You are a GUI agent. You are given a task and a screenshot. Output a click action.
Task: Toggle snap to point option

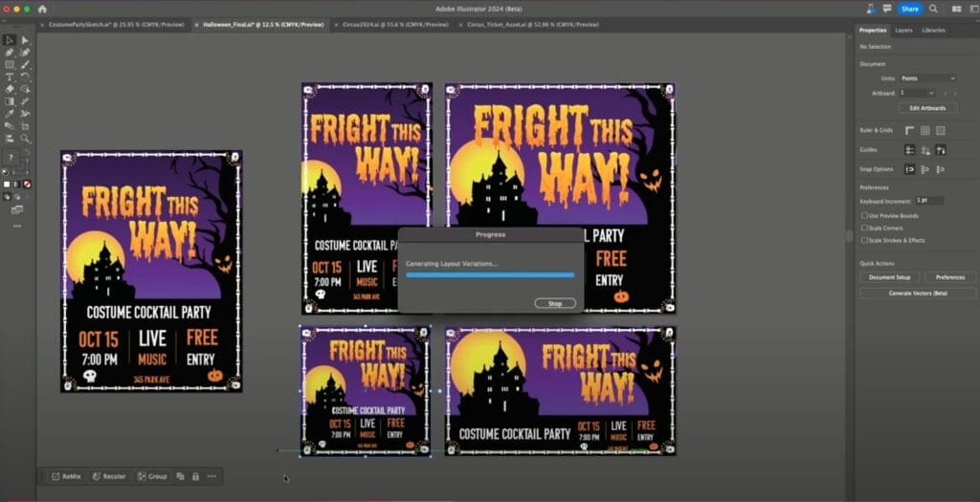click(909, 169)
